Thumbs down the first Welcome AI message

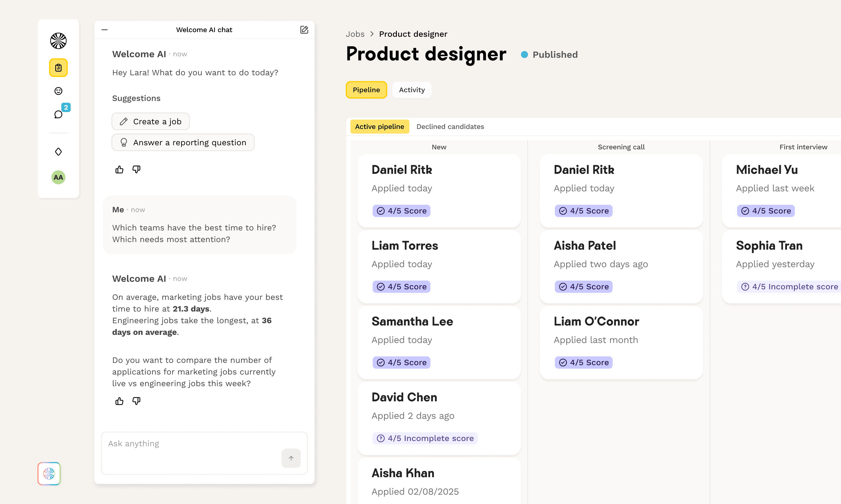point(136,169)
